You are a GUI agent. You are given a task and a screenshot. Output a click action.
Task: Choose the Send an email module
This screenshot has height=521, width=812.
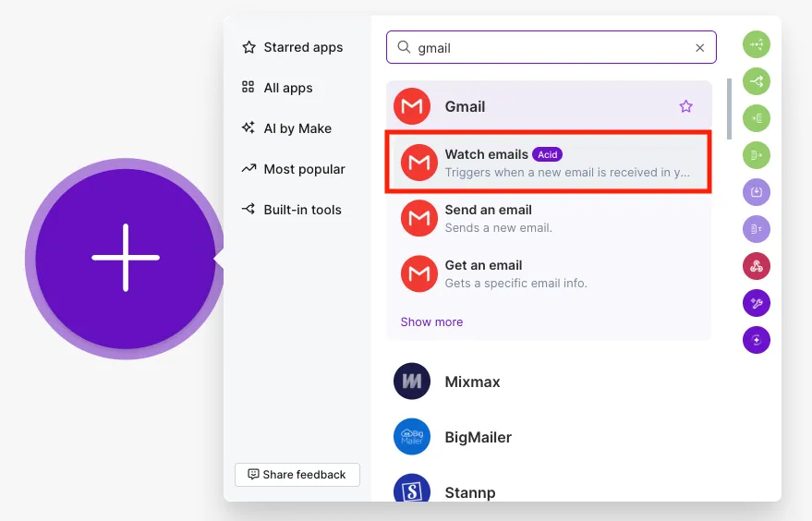[549, 218]
